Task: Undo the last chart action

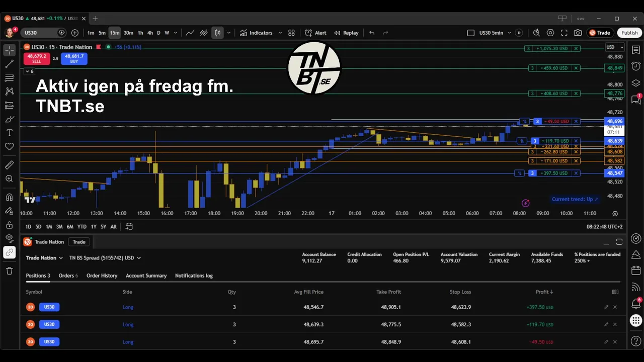Action: click(x=372, y=33)
